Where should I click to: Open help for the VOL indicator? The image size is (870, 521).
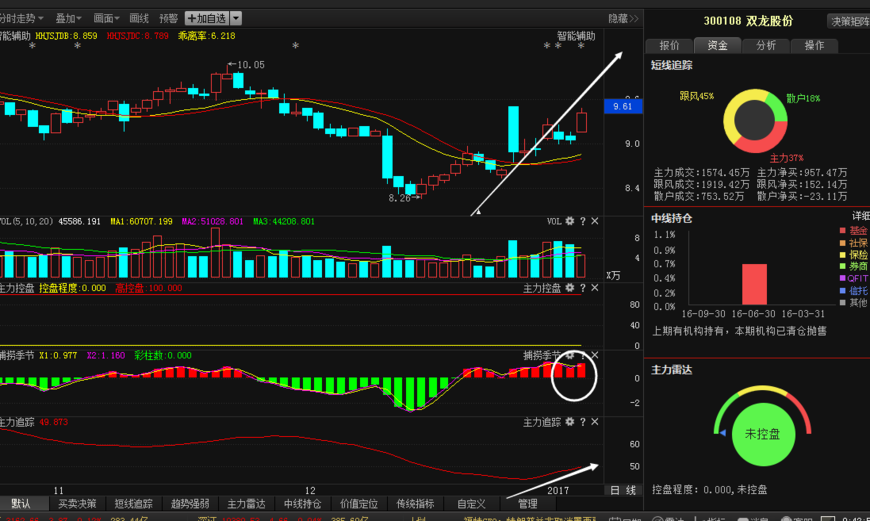(x=583, y=221)
